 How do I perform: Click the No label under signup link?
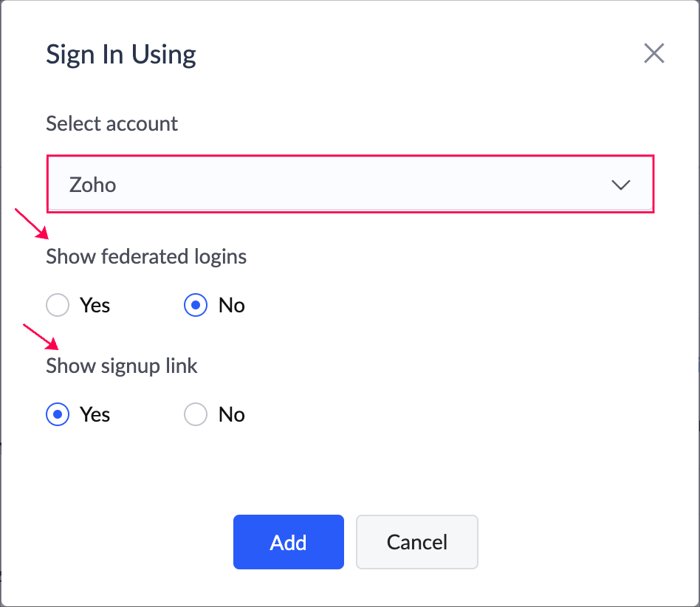pyautogui.click(x=231, y=414)
